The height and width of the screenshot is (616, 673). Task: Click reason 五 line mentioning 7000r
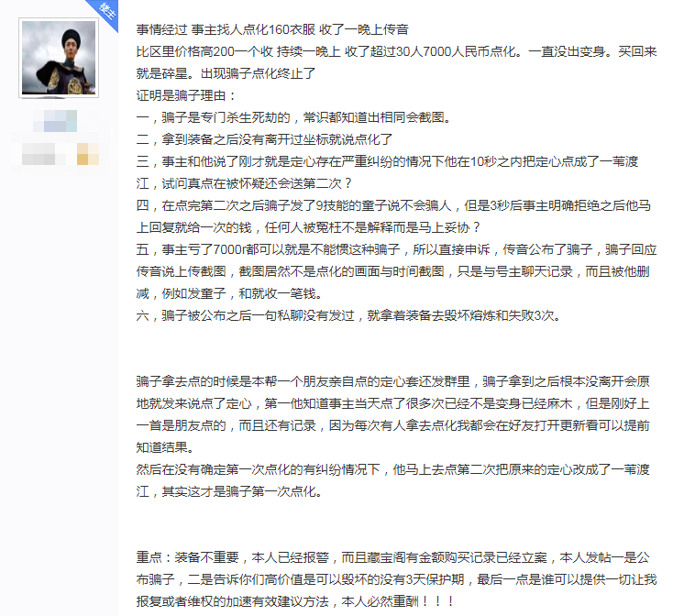[396, 249]
